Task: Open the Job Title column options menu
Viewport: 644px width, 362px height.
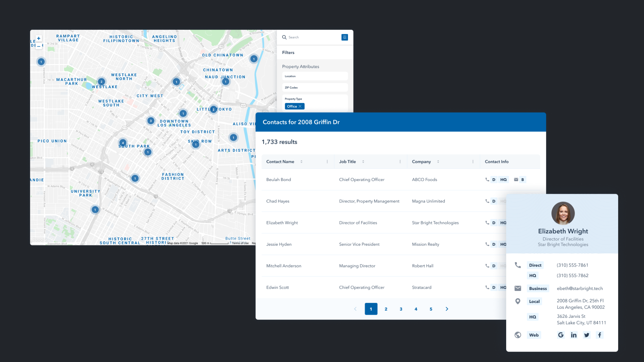Action: [x=400, y=162]
